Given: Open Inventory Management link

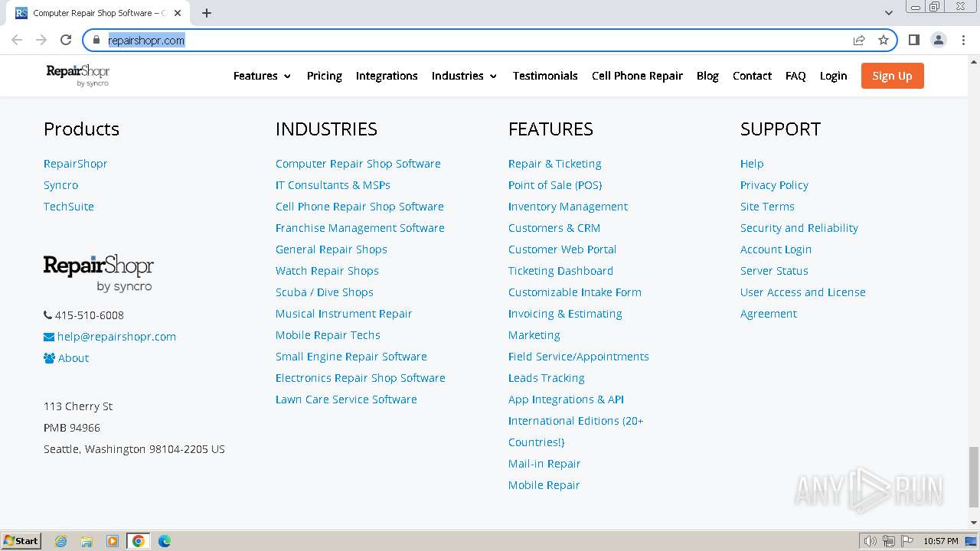Looking at the screenshot, I should click(568, 207).
